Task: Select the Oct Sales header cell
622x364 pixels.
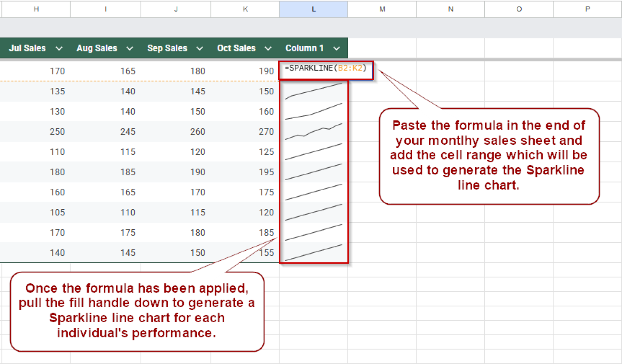Action: pyautogui.click(x=236, y=48)
